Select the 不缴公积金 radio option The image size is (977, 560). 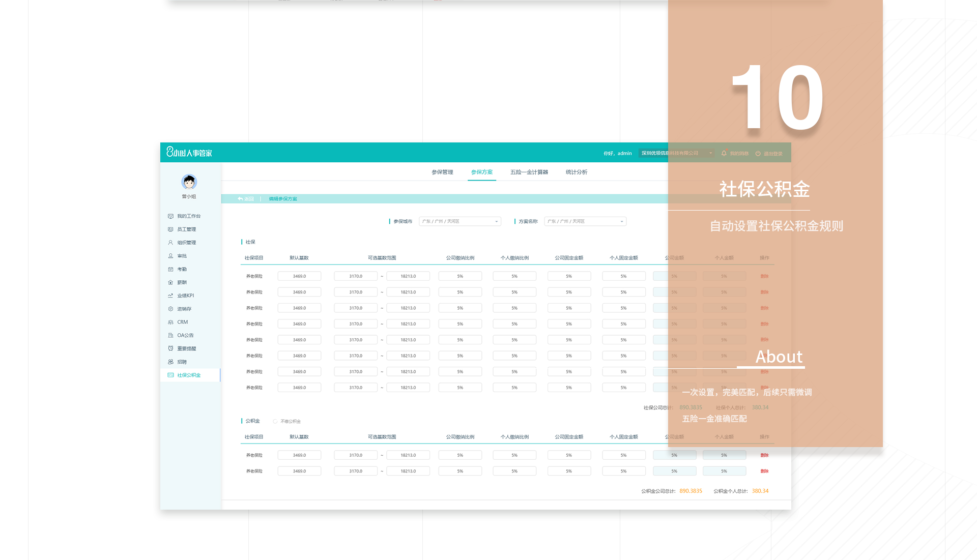click(275, 421)
